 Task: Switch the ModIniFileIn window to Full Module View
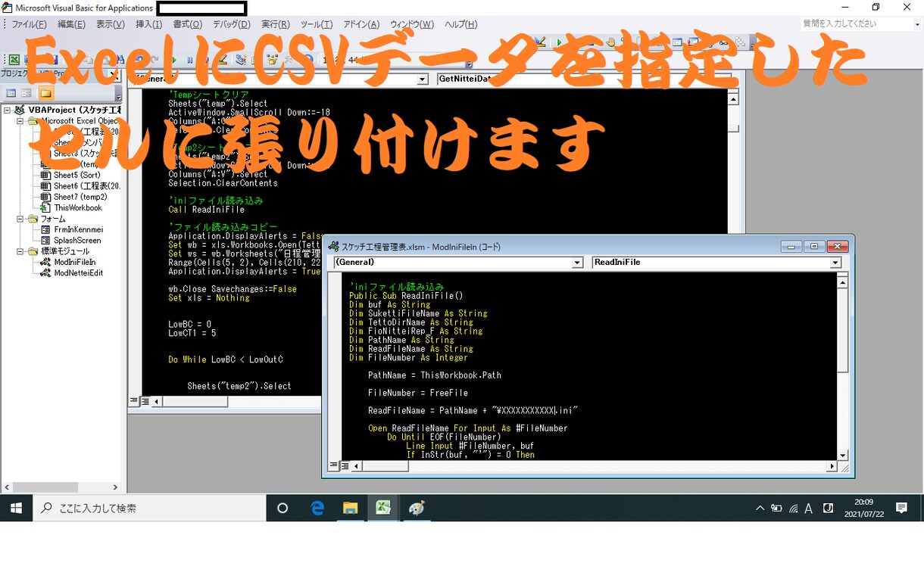tap(345, 466)
